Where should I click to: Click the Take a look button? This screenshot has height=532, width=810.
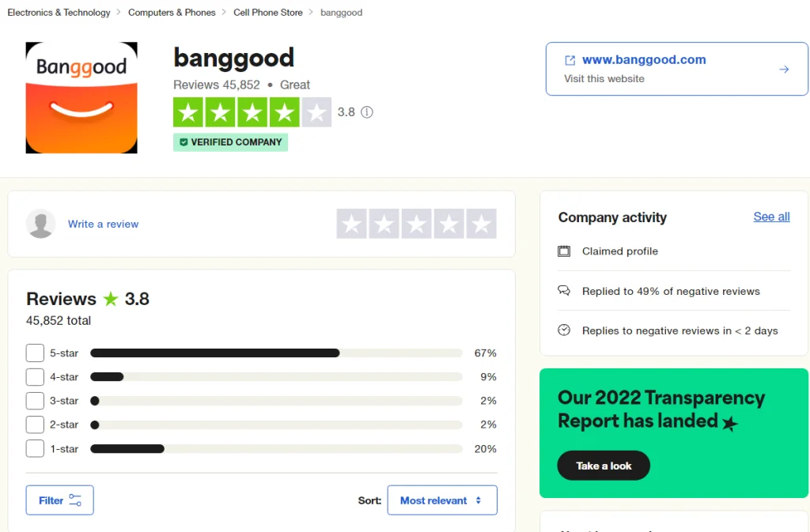[603, 466]
